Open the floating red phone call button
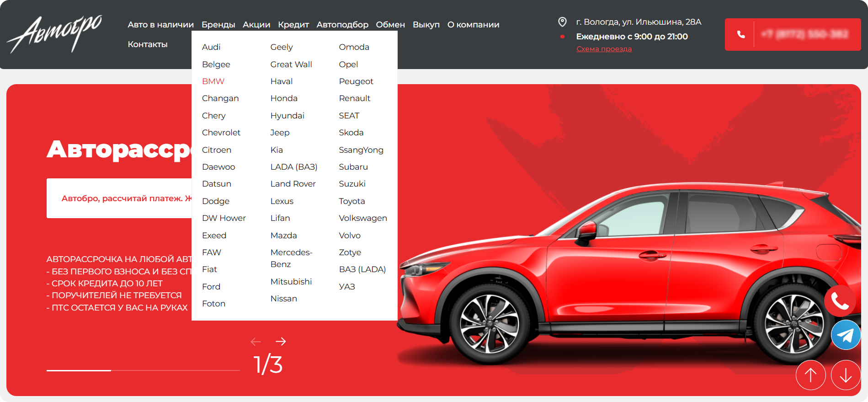 tap(840, 301)
